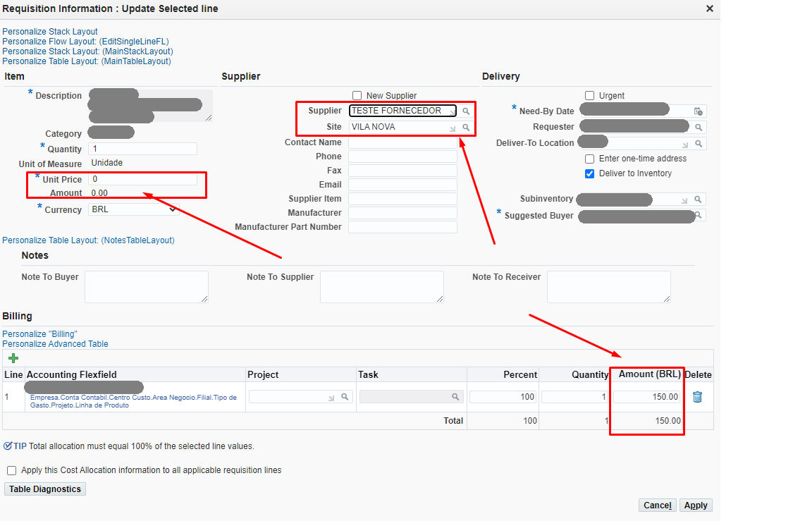The width and height of the screenshot is (812, 521).
Task: Click the Deliver-To Location search magnifier
Action: click(699, 143)
